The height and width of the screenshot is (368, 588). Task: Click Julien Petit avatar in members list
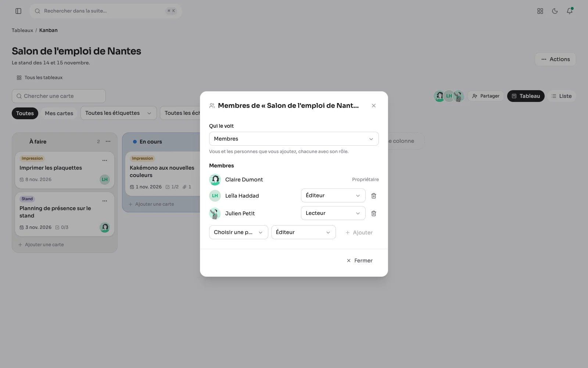[215, 213]
